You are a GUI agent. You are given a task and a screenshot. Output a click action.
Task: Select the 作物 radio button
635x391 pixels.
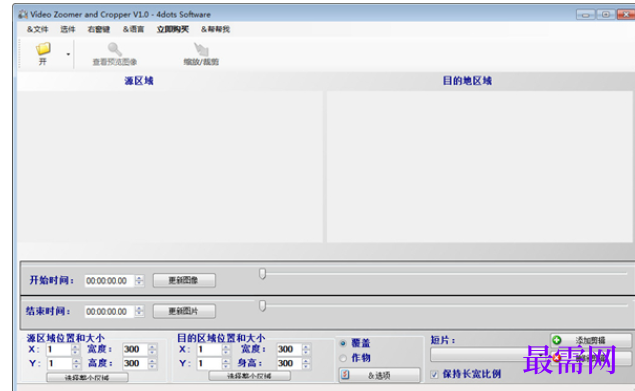(x=343, y=358)
